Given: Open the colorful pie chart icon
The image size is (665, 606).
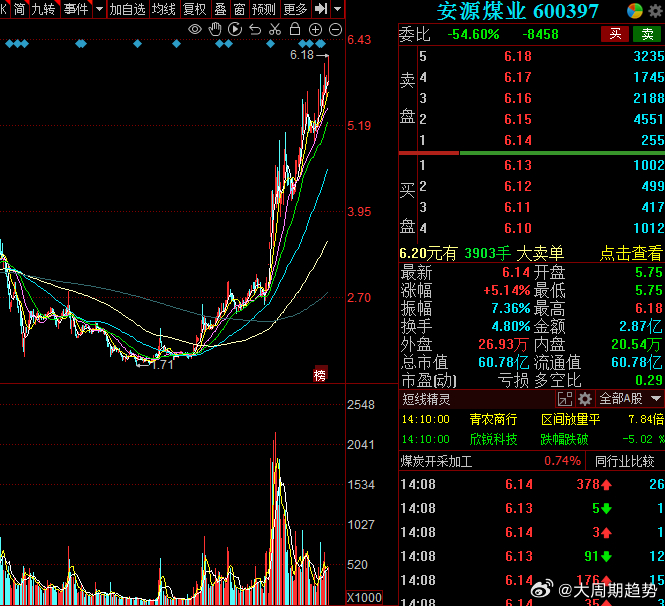Looking at the screenshot, I should tap(635, 10).
